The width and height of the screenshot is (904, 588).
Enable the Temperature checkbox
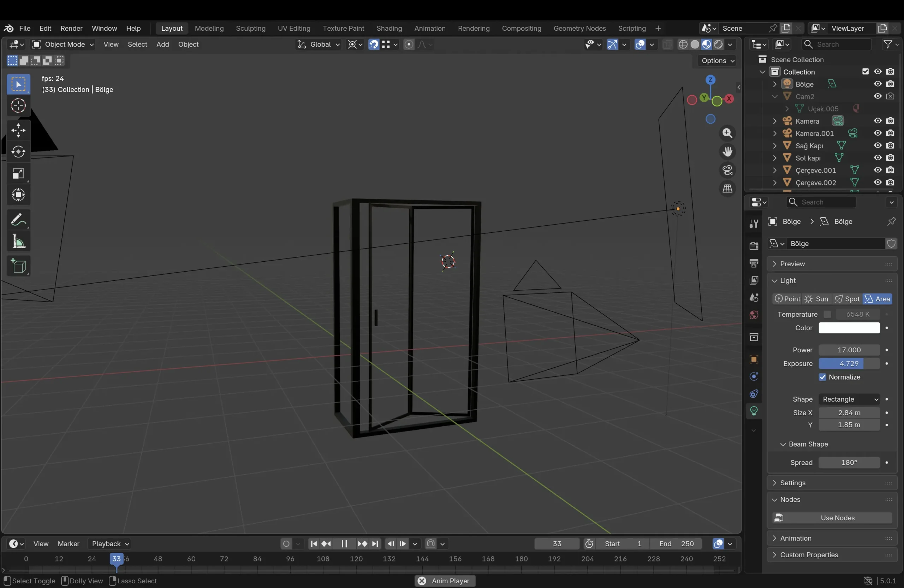(x=827, y=314)
